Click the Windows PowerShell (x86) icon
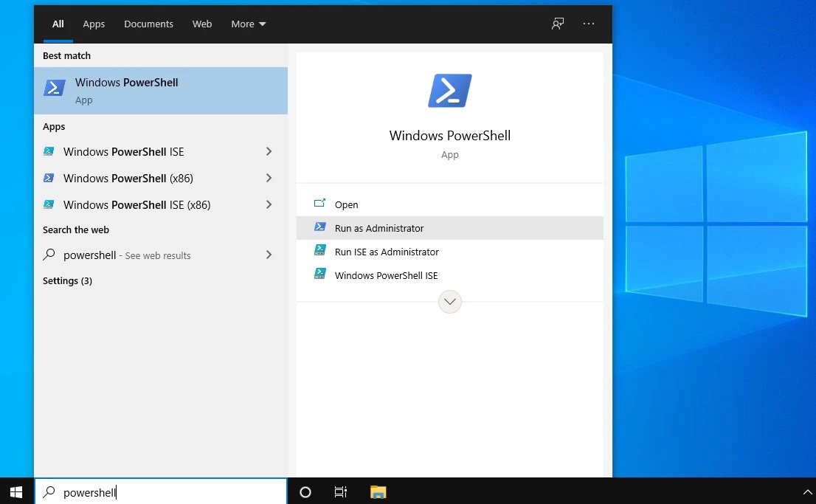Image resolution: width=816 pixels, height=504 pixels. coord(49,178)
